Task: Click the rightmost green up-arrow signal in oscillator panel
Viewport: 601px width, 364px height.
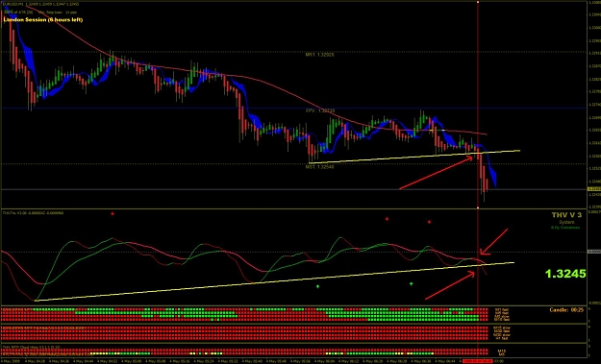Action: click(412, 284)
